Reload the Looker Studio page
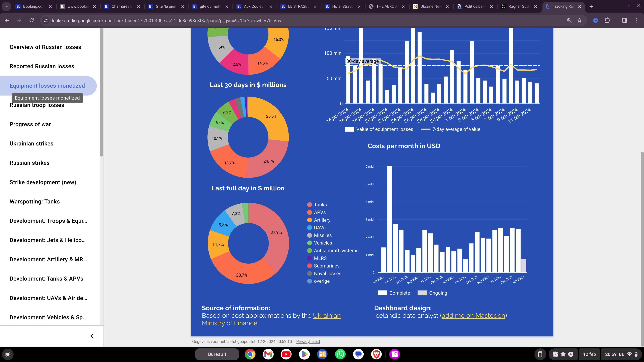Image resolution: width=644 pixels, height=362 pixels. (x=32, y=20)
